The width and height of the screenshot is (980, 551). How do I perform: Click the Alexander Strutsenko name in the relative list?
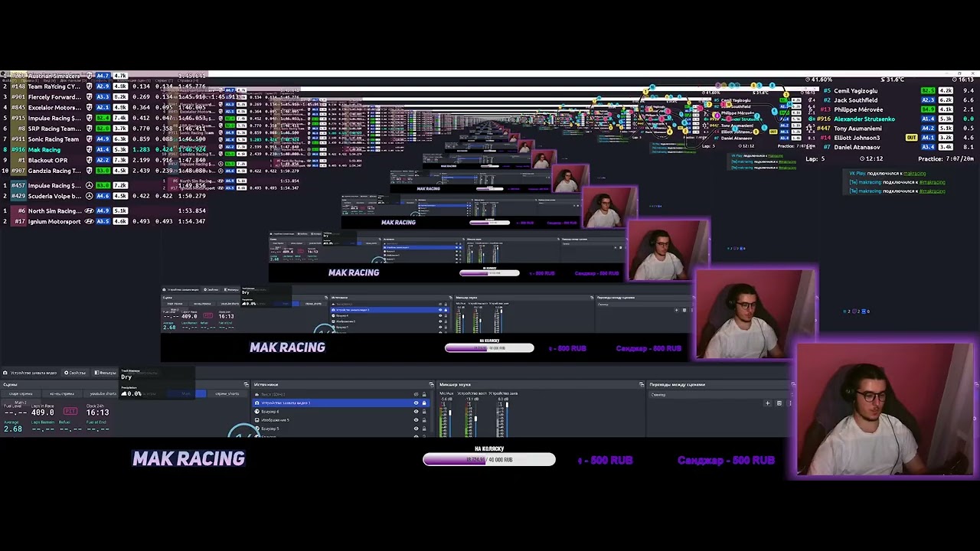coord(864,119)
